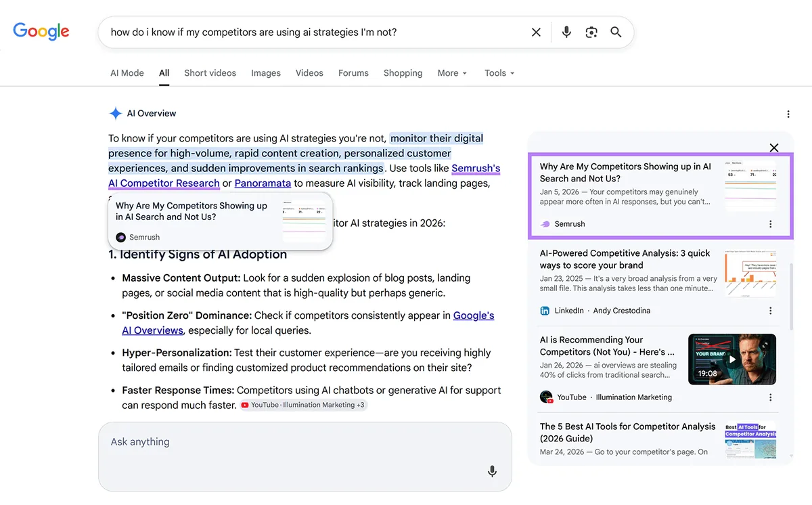Click in the Ask anything input field
812x505 pixels.
point(305,456)
